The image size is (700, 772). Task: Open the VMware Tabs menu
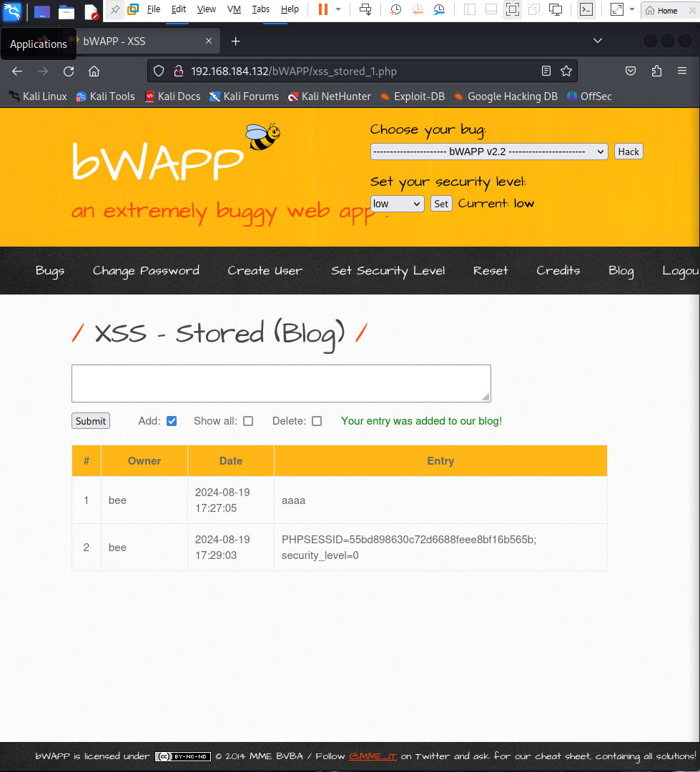click(260, 9)
